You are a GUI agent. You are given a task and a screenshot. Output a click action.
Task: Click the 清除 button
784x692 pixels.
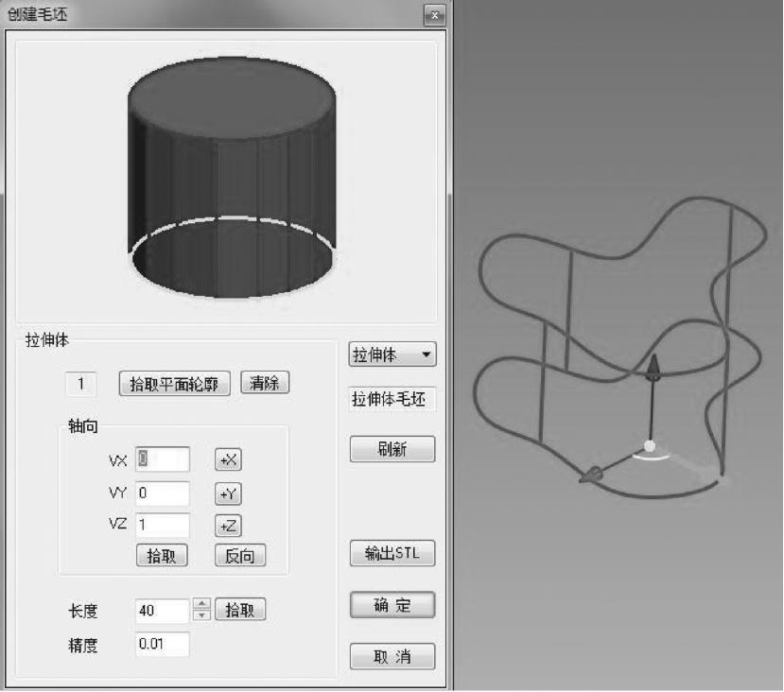[x=265, y=383]
